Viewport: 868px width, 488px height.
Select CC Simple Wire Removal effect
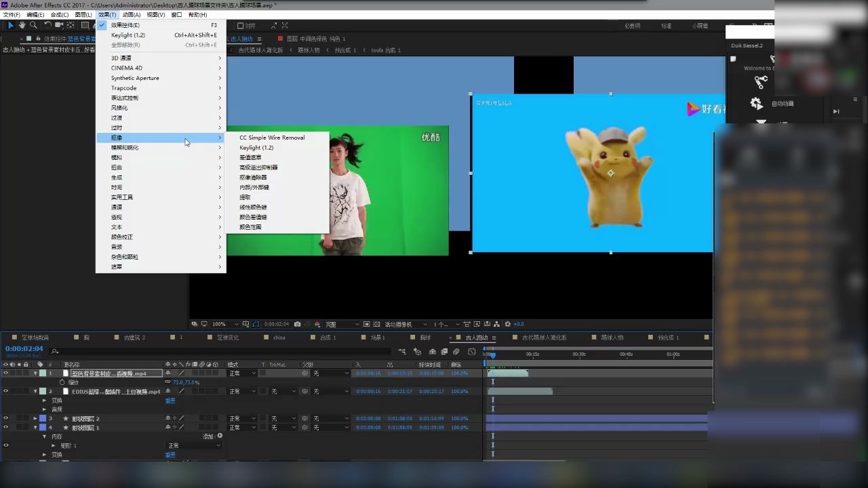click(x=272, y=138)
